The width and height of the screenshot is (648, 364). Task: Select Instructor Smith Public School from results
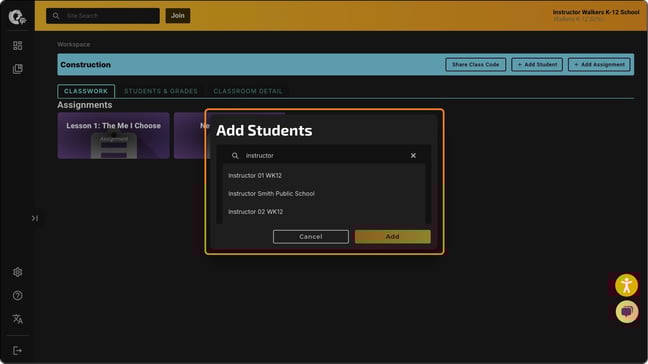[324, 193]
